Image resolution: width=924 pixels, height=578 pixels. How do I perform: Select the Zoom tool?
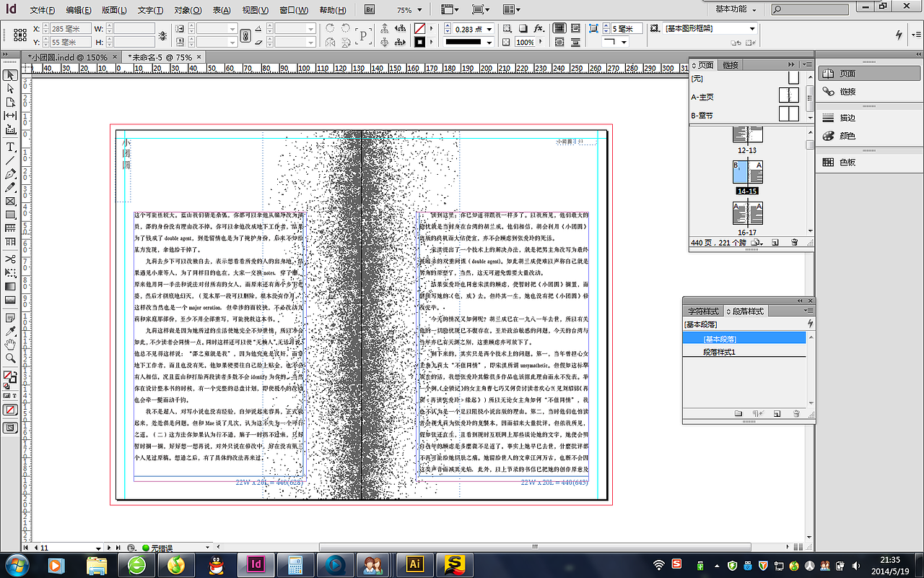pos(10,358)
